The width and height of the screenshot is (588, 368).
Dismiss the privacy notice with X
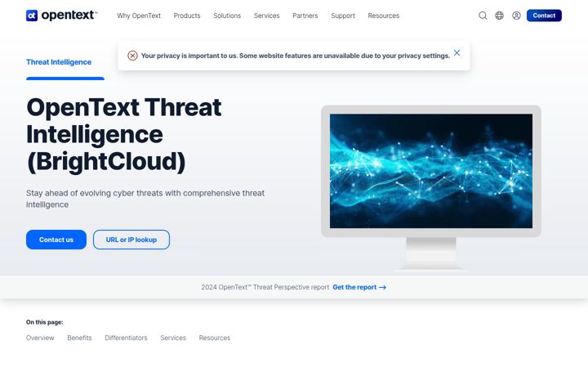pyautogui.click(x=457, y=52)
